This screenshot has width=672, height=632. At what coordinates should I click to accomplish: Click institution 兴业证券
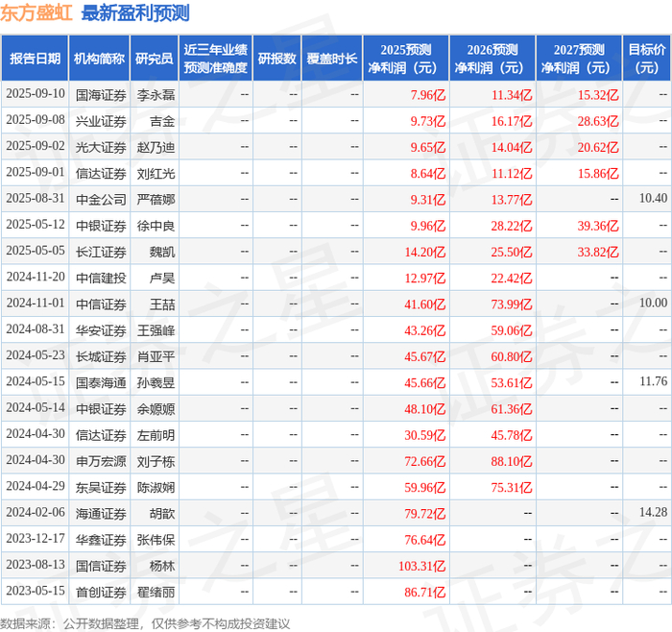click(101, 121)
